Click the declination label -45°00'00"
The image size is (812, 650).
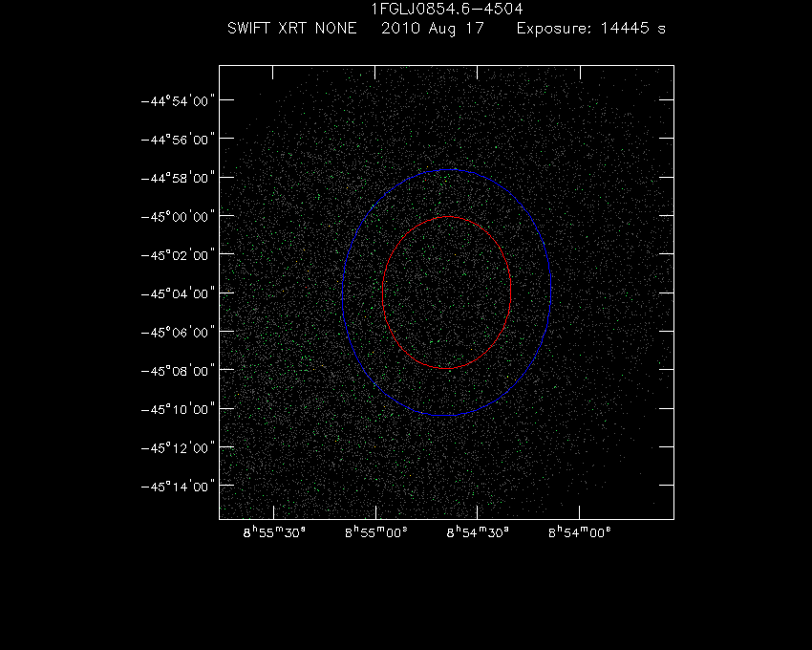[x=178, y=216]
